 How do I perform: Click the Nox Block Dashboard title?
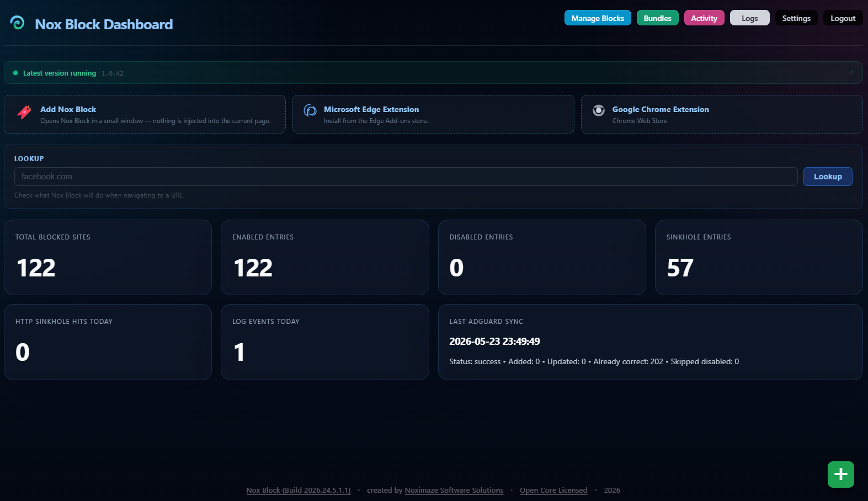click(104, 24)
